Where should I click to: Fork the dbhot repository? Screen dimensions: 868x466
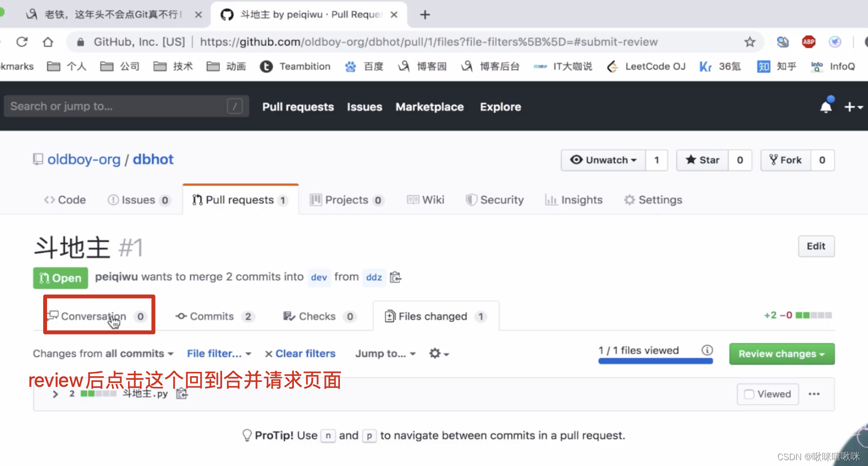(786, 160)
